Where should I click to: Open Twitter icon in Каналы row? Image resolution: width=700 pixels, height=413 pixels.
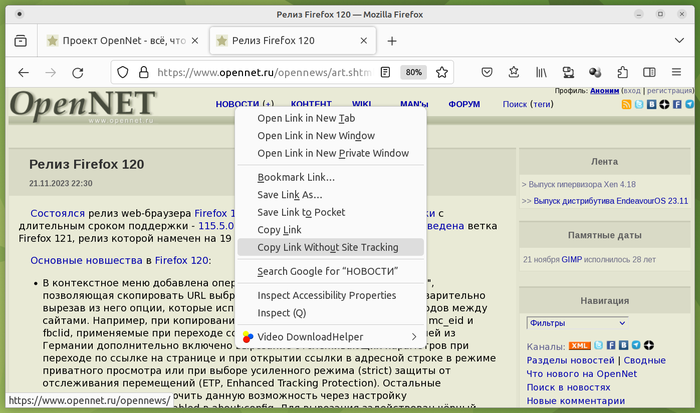coord(599,345)
